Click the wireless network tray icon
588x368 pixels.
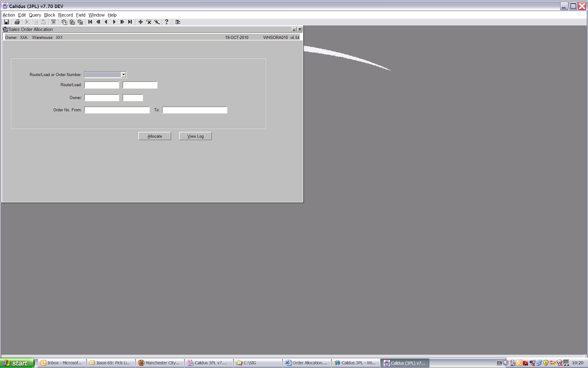point(560,363)
